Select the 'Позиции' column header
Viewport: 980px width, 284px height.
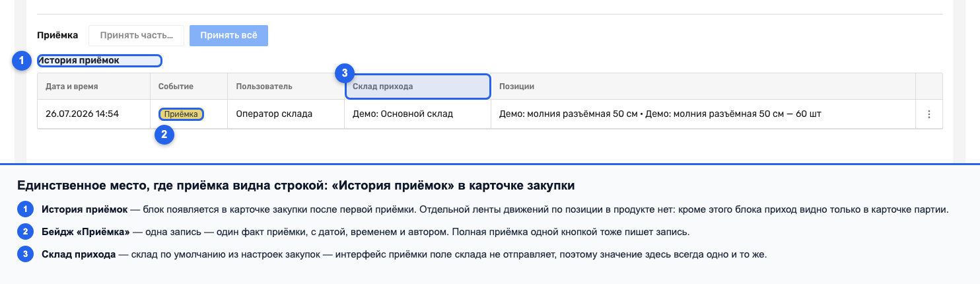[703, 87]
